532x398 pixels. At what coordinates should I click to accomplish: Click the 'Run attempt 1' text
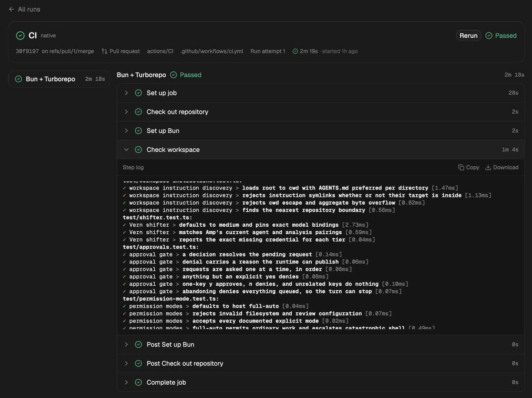[268, 51]
